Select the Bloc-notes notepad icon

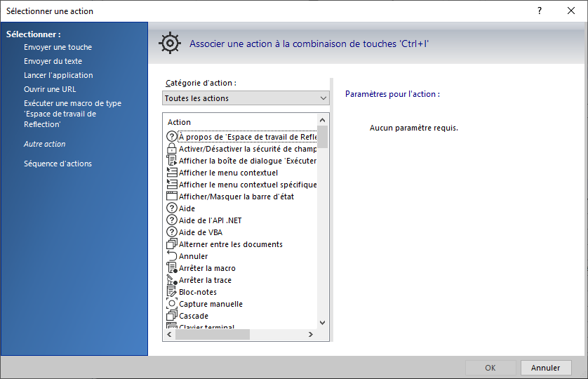point(171,291)
